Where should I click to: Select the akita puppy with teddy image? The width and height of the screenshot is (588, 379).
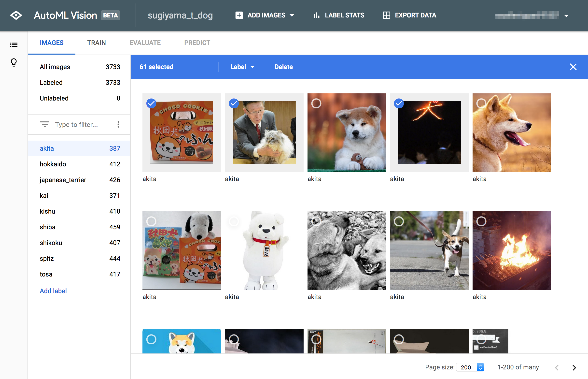(x=316, y=103)
